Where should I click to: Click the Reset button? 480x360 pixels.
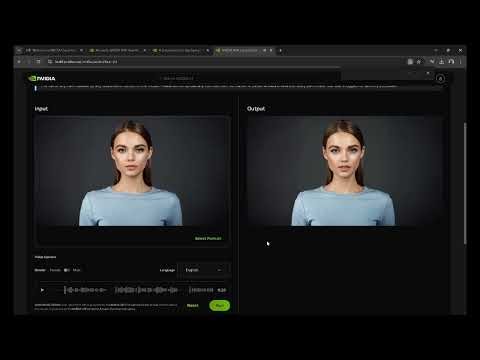pos(192,305)
